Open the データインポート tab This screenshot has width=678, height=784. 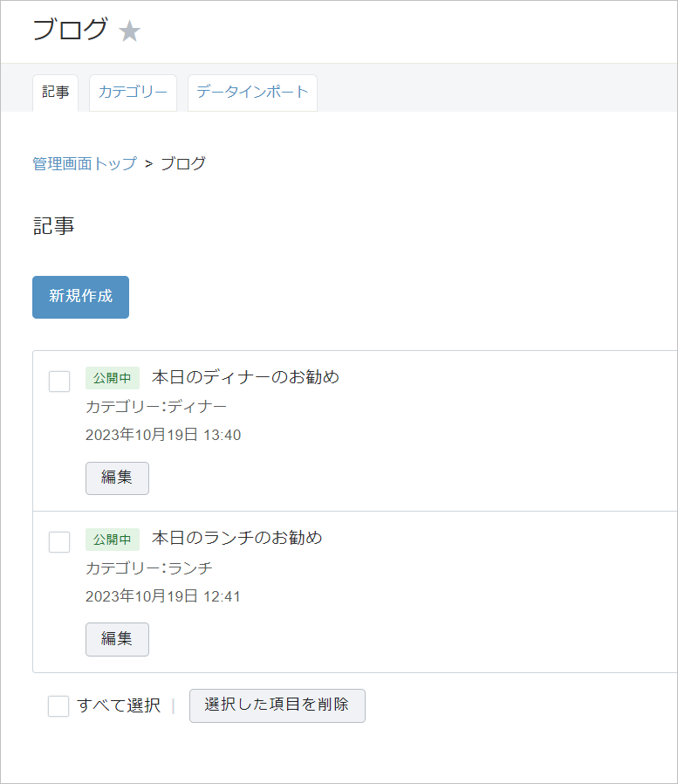(x=252, y=93)
